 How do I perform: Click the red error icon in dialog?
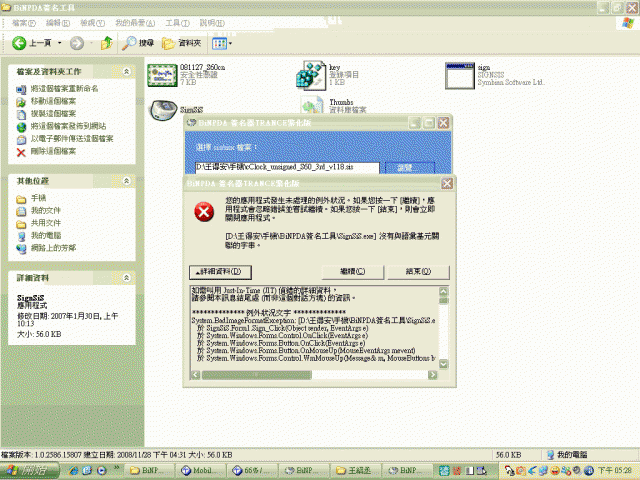pyautogui.click(x=204, y=212)
